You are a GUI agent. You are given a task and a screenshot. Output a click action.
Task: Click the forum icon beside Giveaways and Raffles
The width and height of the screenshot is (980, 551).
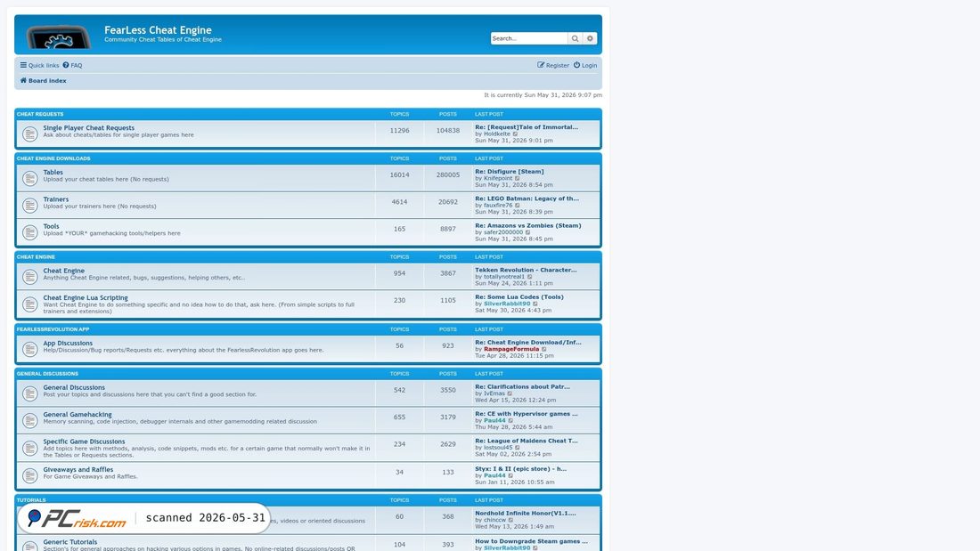(x=29, y=475)
